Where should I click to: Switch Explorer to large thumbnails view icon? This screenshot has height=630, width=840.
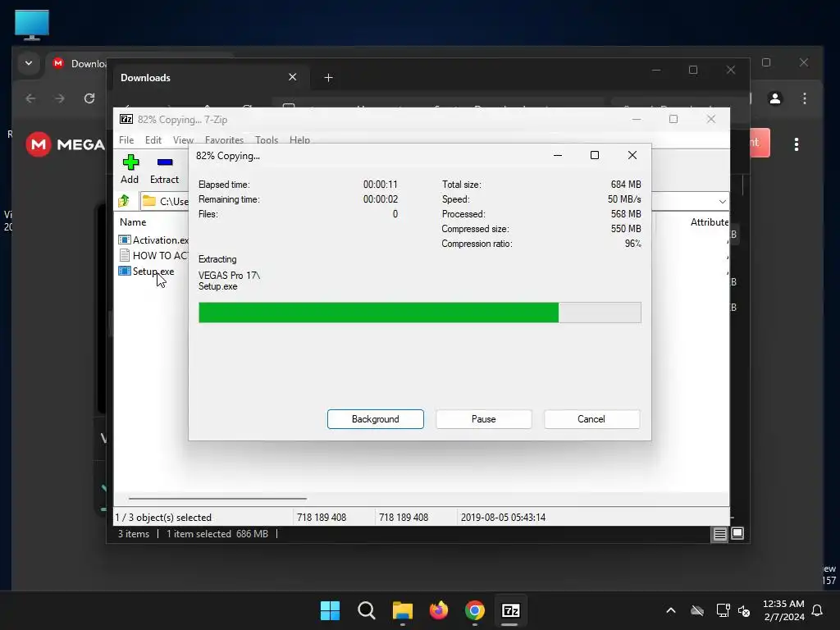[737, 533]
